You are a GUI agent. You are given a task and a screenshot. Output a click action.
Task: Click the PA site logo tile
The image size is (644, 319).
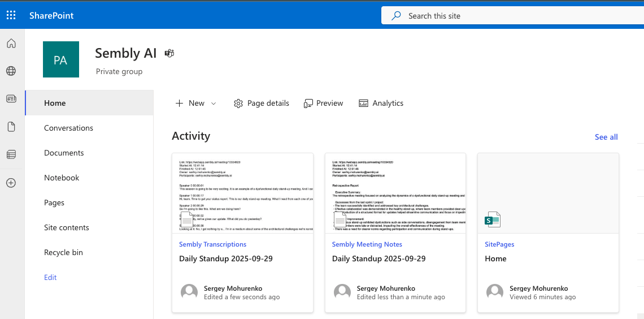click(x=61, y=59)
